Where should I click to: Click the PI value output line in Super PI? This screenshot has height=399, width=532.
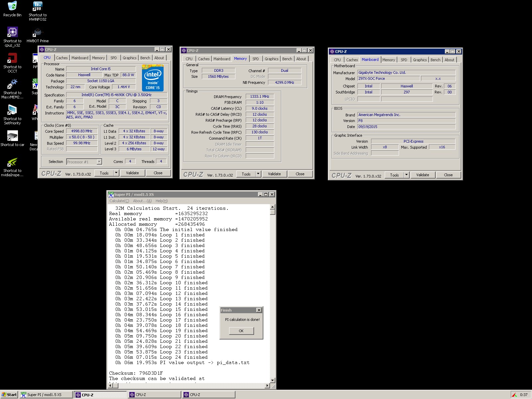pyautogui.click(x=182, y=362)
